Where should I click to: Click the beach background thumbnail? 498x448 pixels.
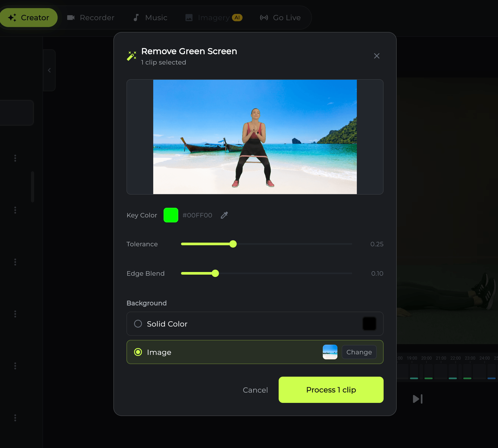point(330,352)
